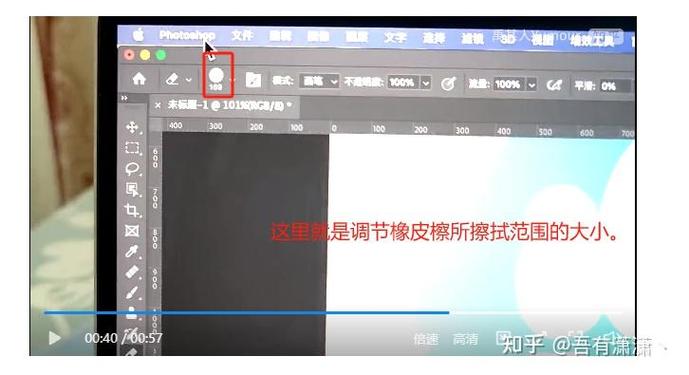Select the Move tool in Photoshop toolbar
Screen dimensions: 689x375
pyautogui.click(x=132, y=127)
